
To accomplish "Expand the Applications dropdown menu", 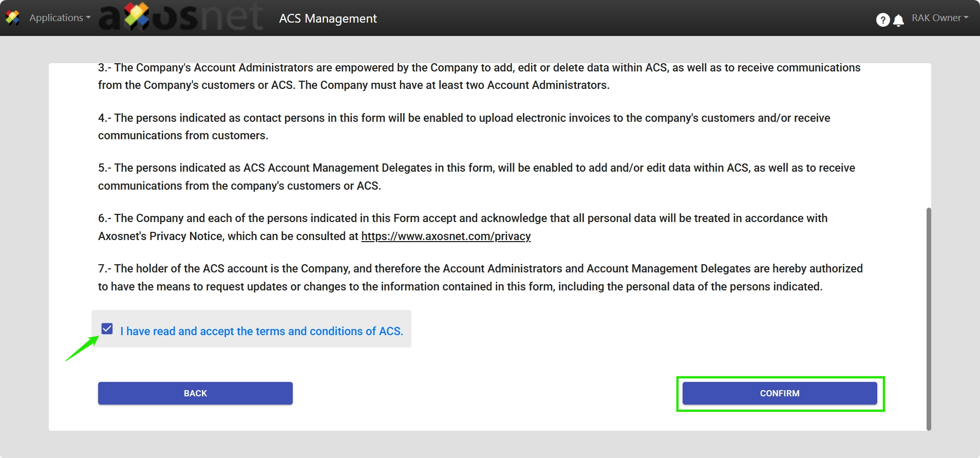I will (56, 18).
